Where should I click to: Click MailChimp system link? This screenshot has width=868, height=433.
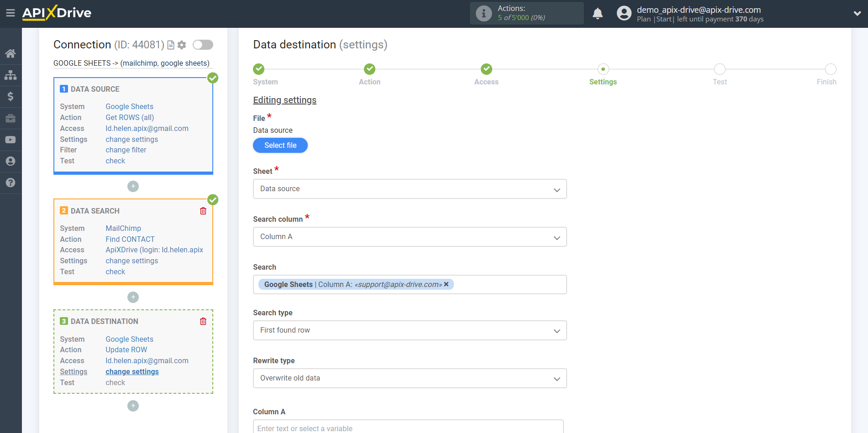pos(123,228)
